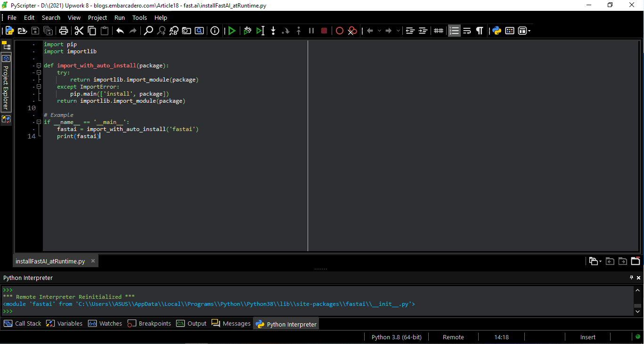Navigate forward in the editor history
This screenshot has height=344, width=644.
(x=389, y=31)
